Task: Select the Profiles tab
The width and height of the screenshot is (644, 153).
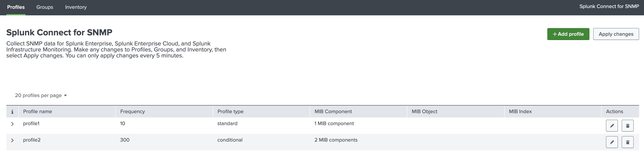Action: pyautogui.click(x=16, y=7)
